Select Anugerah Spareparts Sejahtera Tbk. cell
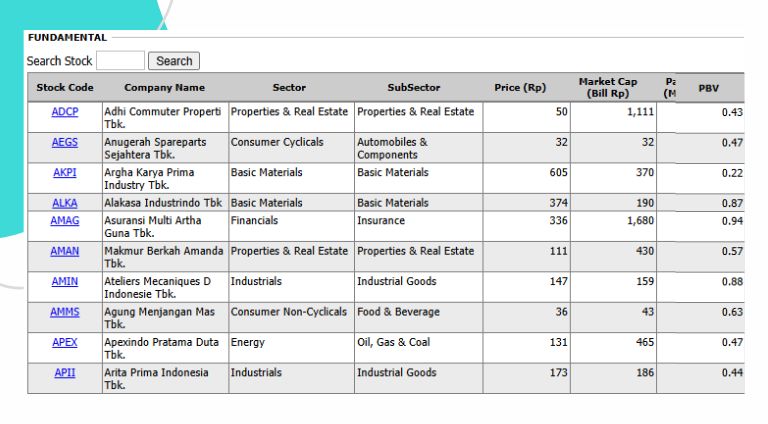Viewport: 768px width, 424px height. pyautogui.click(x=165, y=148)
